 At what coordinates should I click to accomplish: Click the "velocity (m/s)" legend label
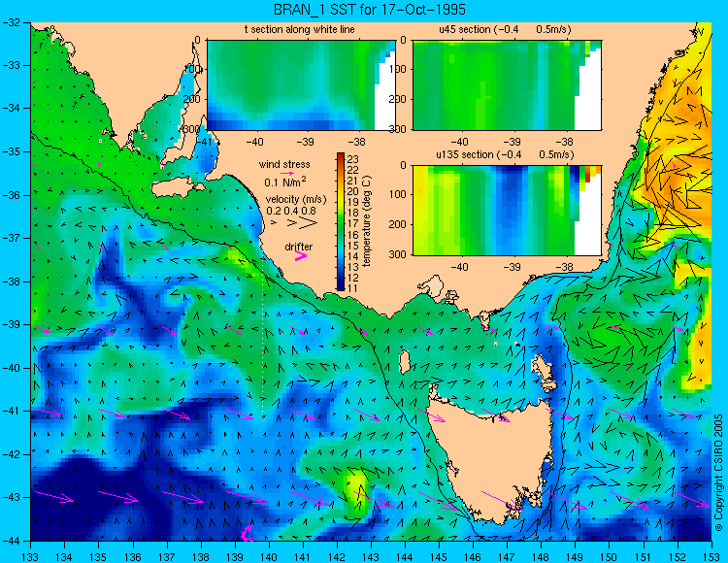coord(296,200)
